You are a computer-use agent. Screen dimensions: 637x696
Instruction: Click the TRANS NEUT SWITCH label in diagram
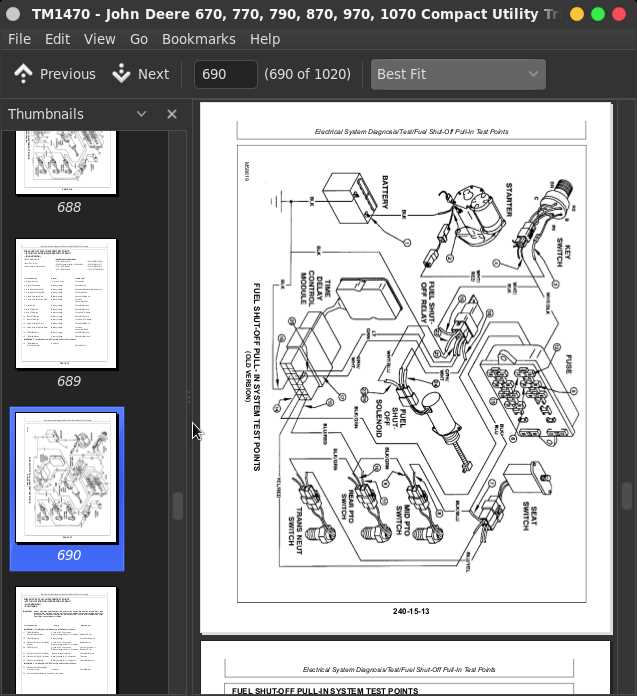tap(295, 530)
